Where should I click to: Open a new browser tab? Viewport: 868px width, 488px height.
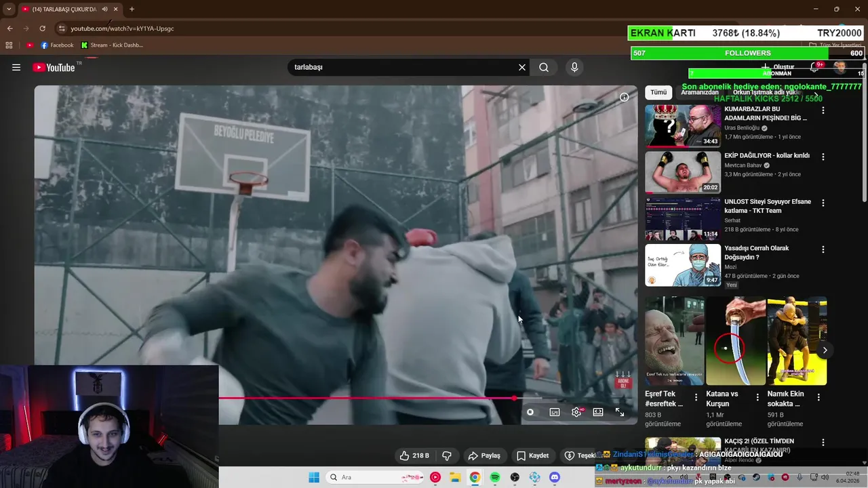click(132, 9)
